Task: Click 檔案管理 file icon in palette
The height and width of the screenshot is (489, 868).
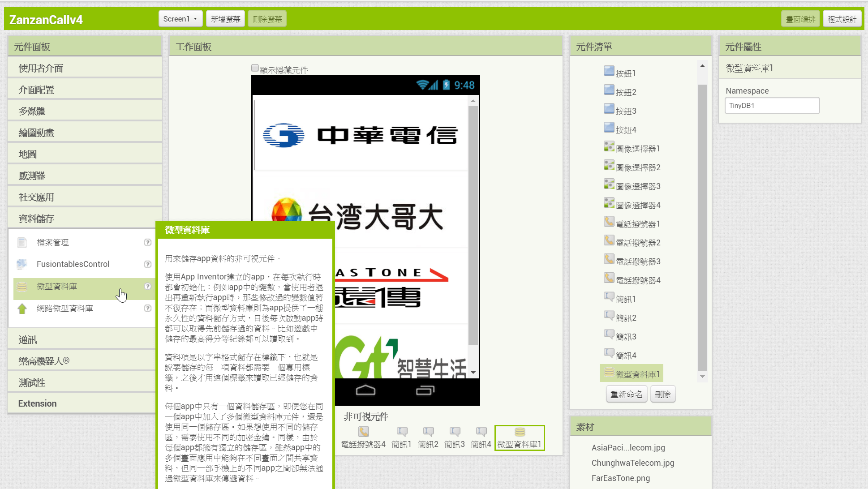Action: coord(22,242)
